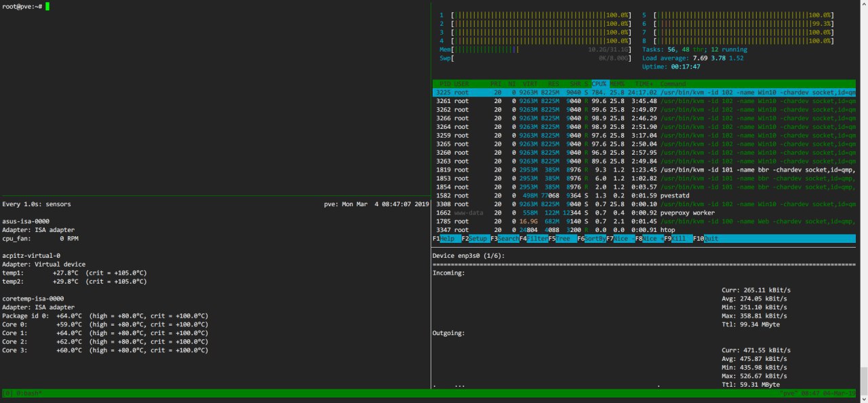Click the TIME+ column header
The width and height of the screenshot is (868, 403).
[643, 83]
